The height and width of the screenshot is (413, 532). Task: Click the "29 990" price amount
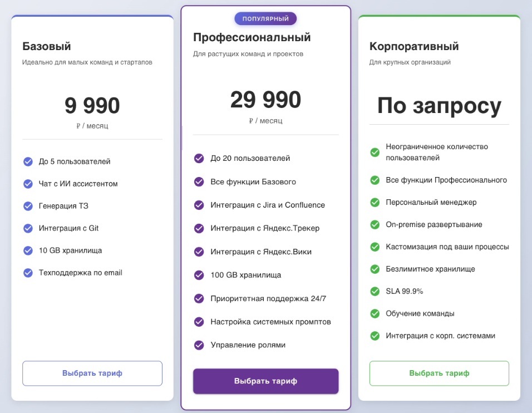(265, 100)
